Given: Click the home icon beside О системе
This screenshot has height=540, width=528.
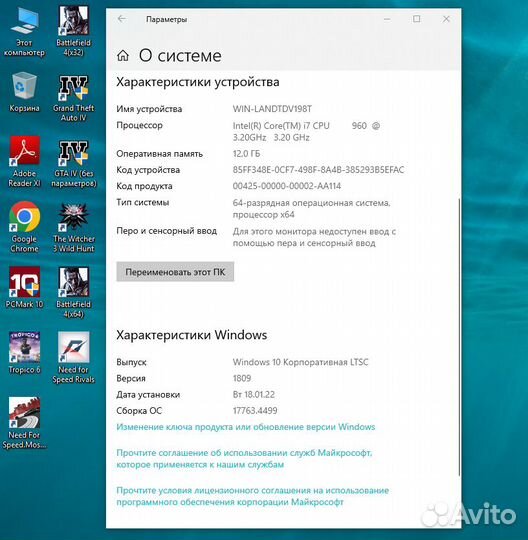Looking at the screenshot, I should [x=123, y=55].
